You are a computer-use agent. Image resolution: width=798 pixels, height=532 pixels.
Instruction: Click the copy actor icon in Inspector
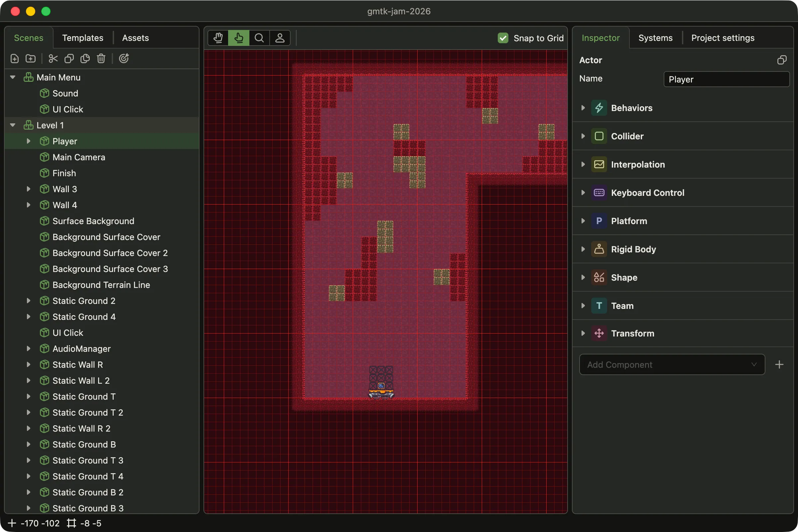pos(782,60)
